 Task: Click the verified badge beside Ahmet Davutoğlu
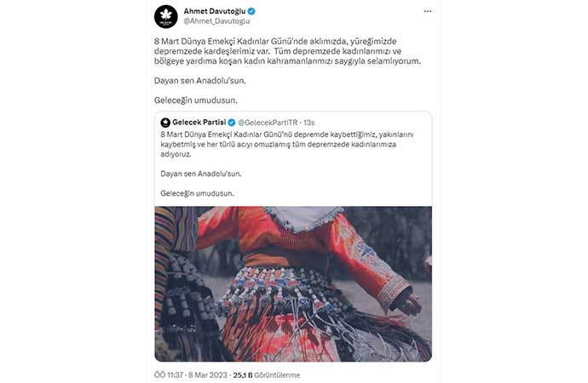[251, 11]
